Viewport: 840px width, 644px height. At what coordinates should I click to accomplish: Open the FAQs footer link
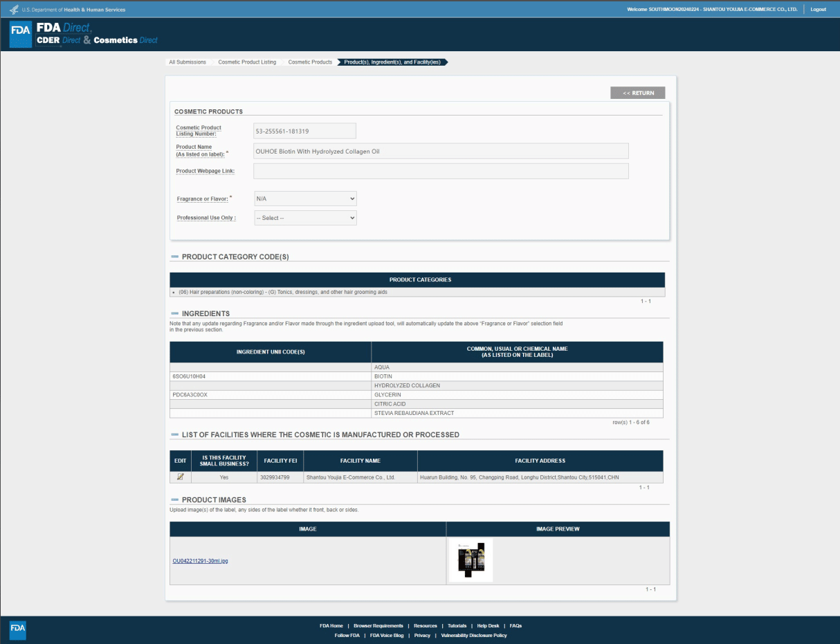pyautogui.click(x=515, y=625)
